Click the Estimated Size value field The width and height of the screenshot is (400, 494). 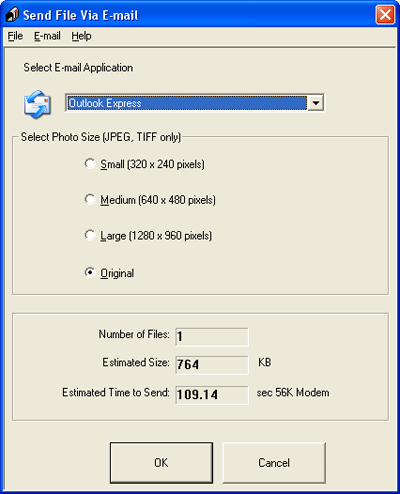[x=212, y=365]
